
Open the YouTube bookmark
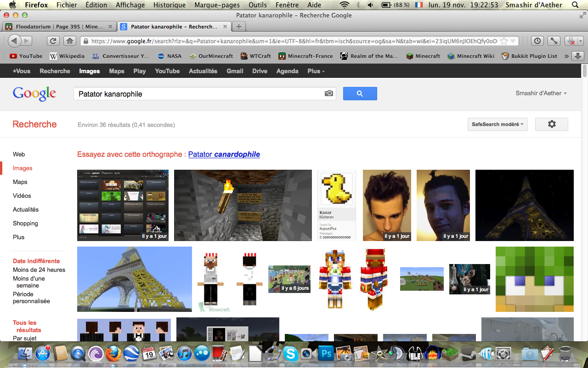26,56
